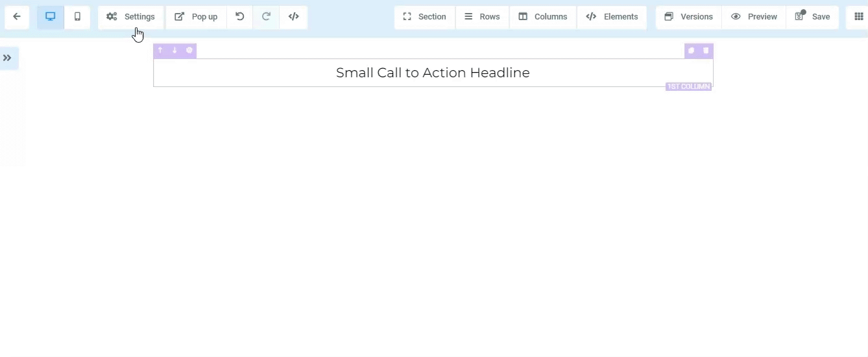Image resolution: width=868 pixels, height=357 pixels.
Task: Open the Pop up options
Action: (197, 17)
